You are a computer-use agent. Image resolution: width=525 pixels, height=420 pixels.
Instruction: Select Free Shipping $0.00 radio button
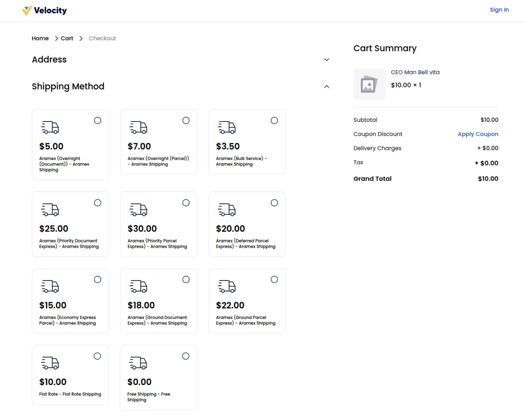coord(186,356)
